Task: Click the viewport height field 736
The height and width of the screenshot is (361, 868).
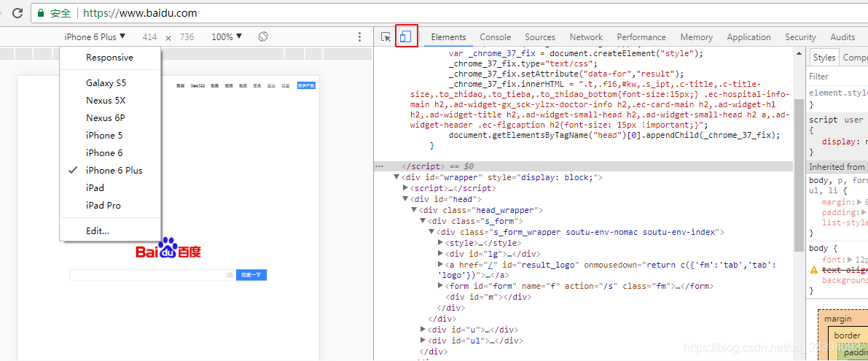Action: tap(187, 37)
